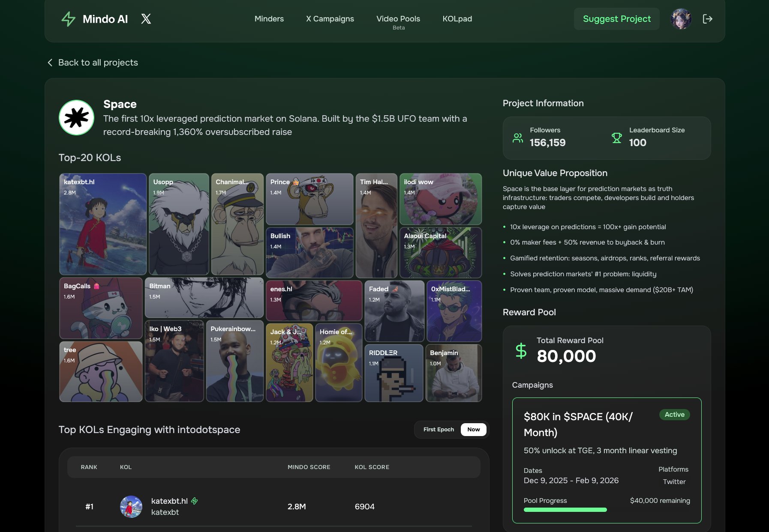This screenshot has width=769, height=532.
Task: Open ilodi wow KOL card
Action: [x=441, y=199]
